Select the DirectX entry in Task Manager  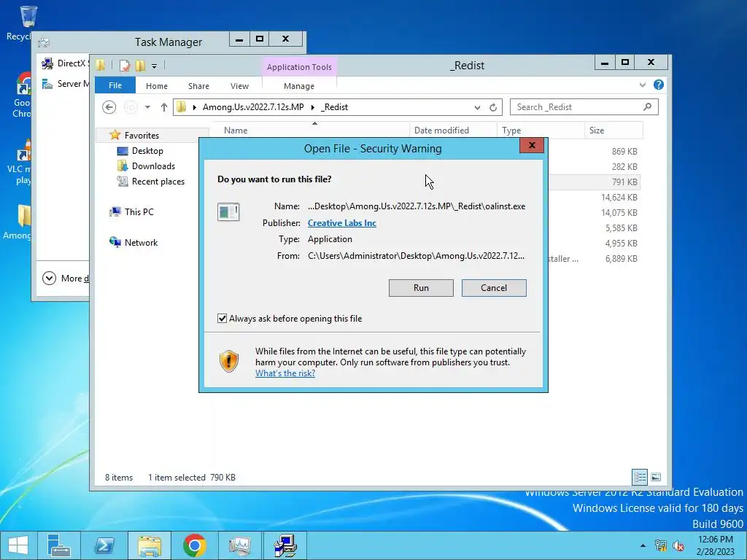point(65,63)
